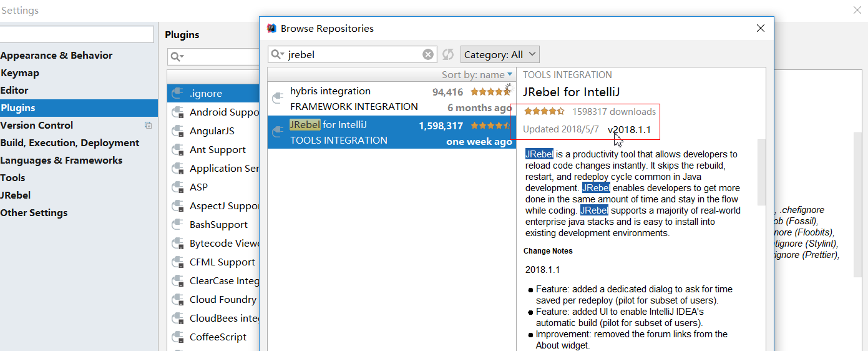
Task: Click the JRebel for IntelliJ details title
Action: pos(572,92)
